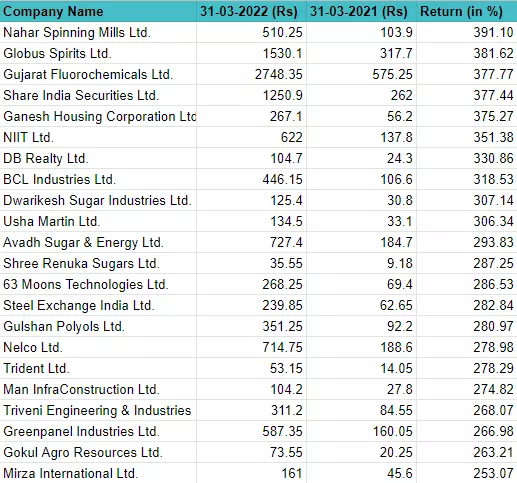517x483 pixels.
Task: Click the 714.75 price value
Action: click(x=282, y=348)
